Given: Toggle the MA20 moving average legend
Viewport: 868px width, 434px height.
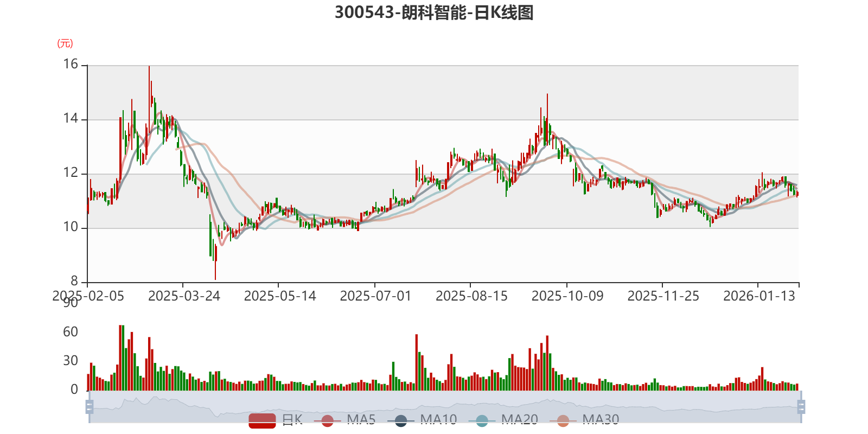Looking at the screenshot, I should (503, 420).
